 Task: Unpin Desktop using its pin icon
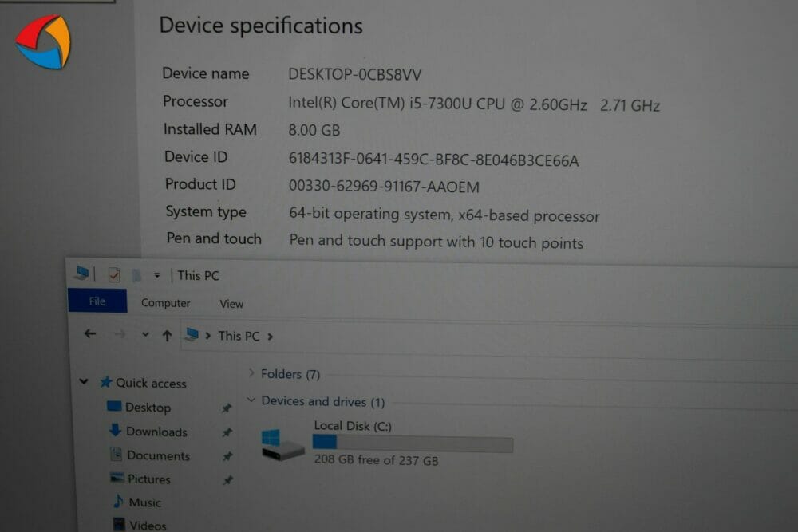[x=227, y=408]
